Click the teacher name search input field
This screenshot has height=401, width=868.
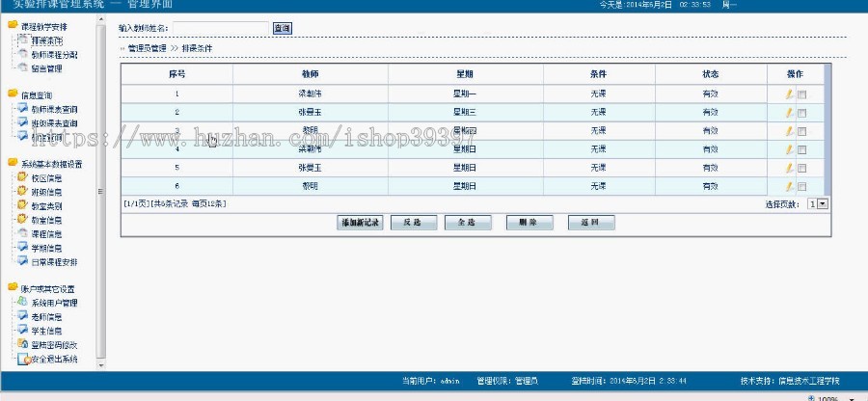[x=221, y=28]
